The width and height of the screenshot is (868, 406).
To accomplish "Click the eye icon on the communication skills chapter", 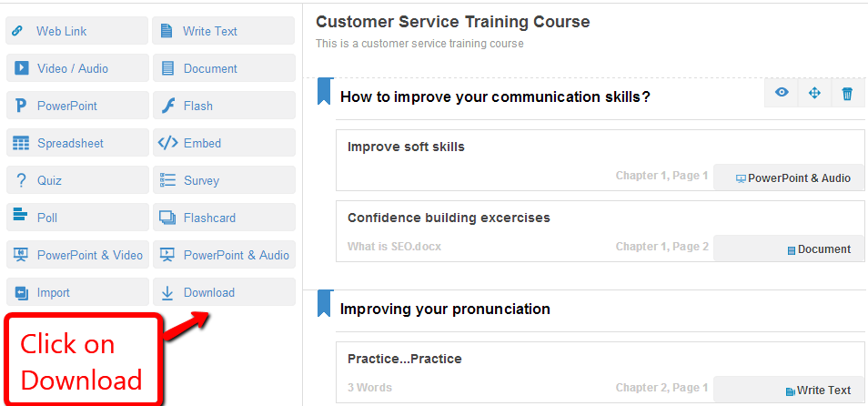I will pyautogui.click(x=782, y=93).
